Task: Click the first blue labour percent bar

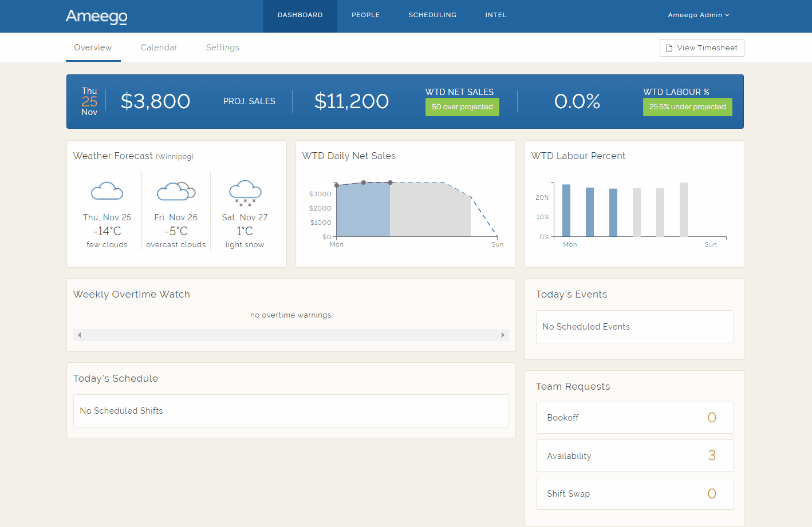Action: point(566,211)
